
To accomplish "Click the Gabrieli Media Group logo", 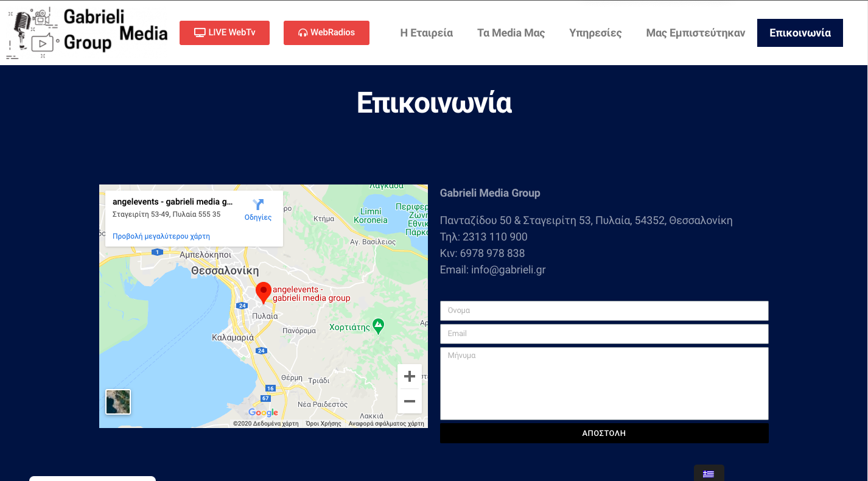I will [87, 33].
